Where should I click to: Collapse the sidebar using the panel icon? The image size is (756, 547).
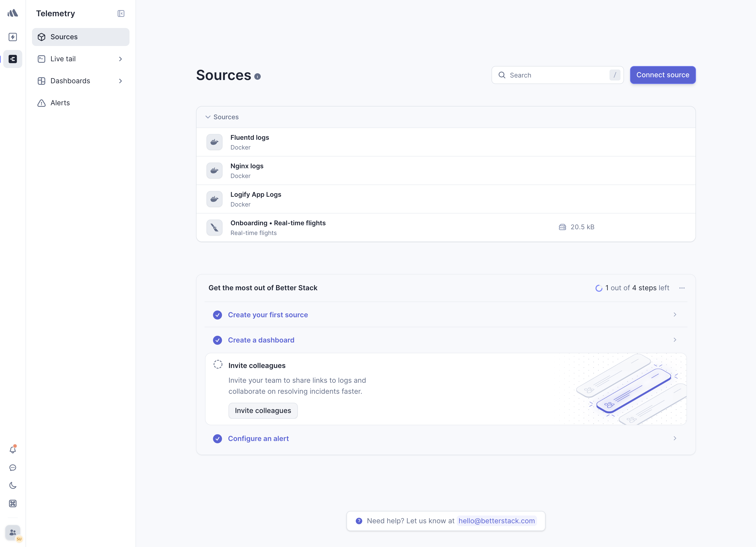pyautogui.click(x=121, y=14)
